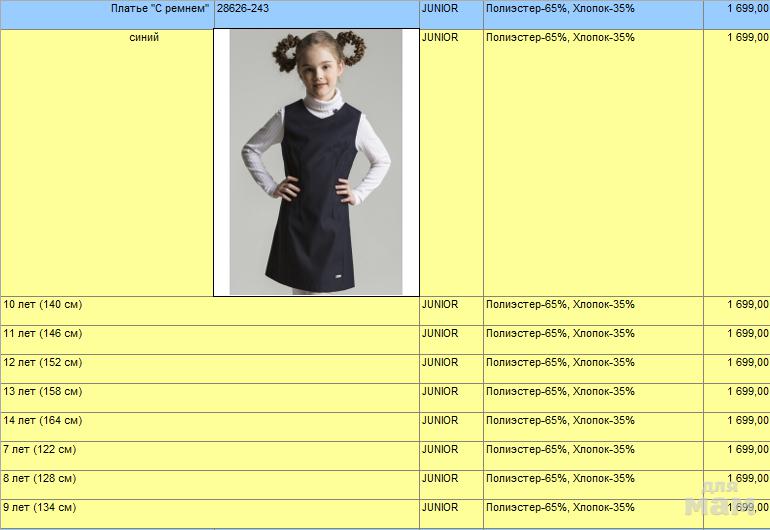Viewport: 770px width, 530px height.
Task: Select the синий color cell
Action: click(144, 38)
